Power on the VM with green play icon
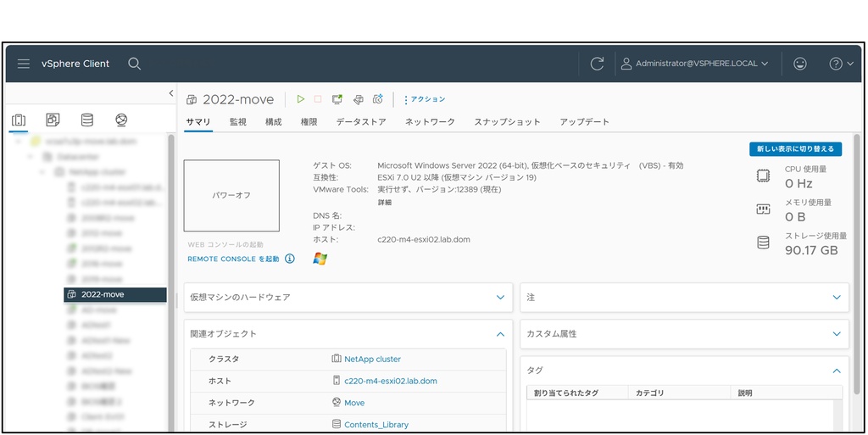Image resolution: width=868 pixels, height=435 pixels. 300,99
